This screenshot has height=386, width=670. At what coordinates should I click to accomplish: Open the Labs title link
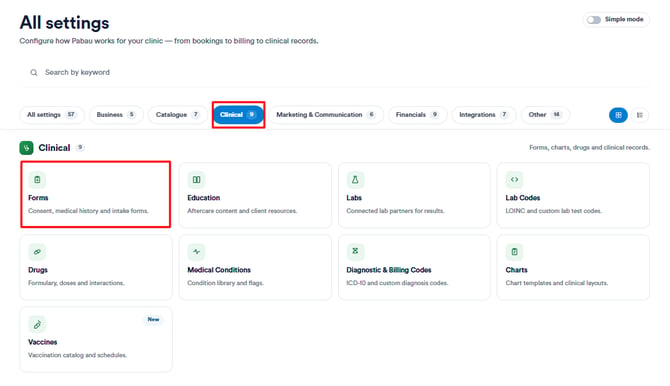point(354,198)
